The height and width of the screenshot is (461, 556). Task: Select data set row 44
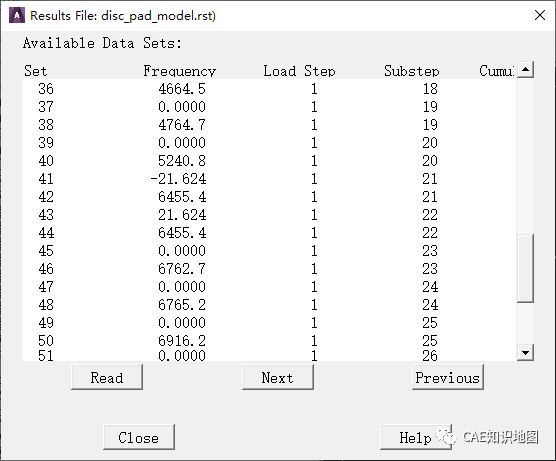tap(269, 233)
